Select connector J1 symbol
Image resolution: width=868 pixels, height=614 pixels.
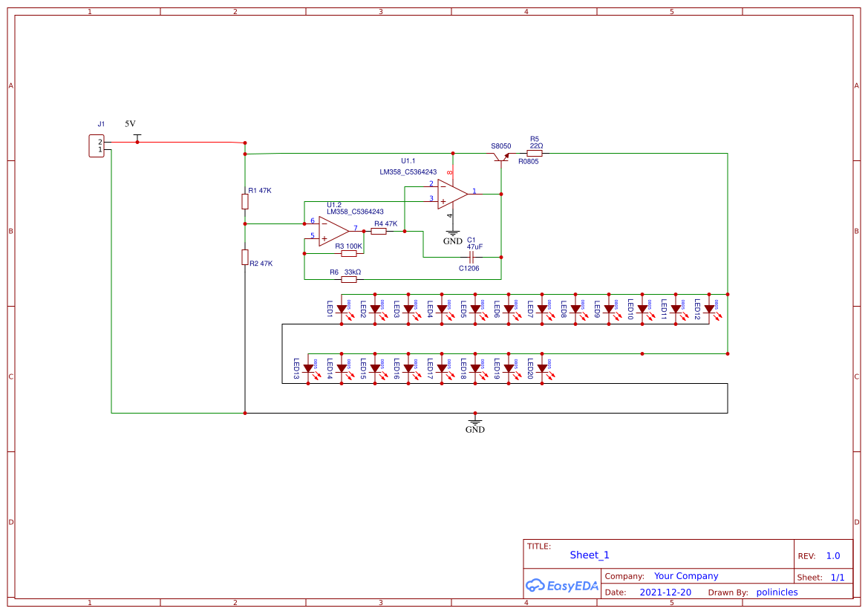point(97,145)
